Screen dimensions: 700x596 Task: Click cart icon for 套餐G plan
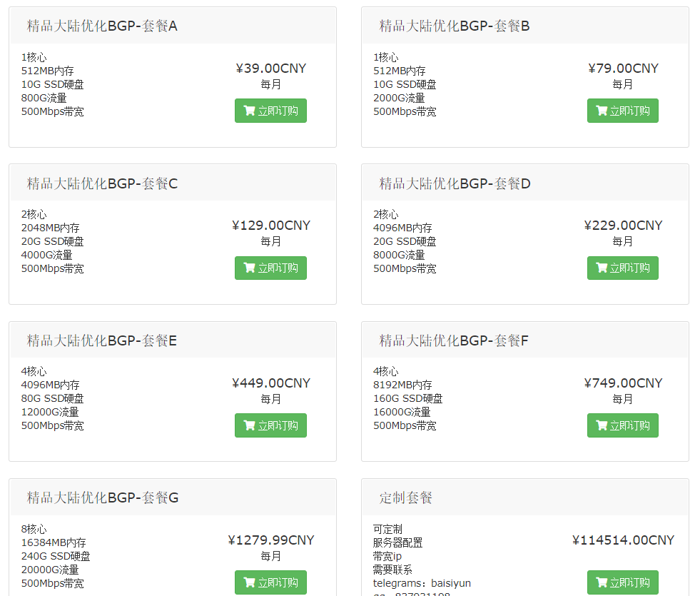(x=249, y=582)
